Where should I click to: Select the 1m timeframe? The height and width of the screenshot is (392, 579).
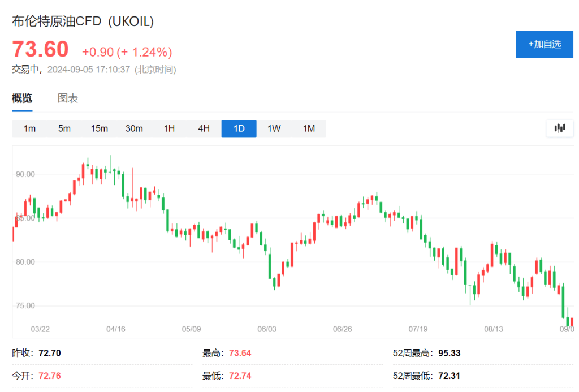coord(29,128)
